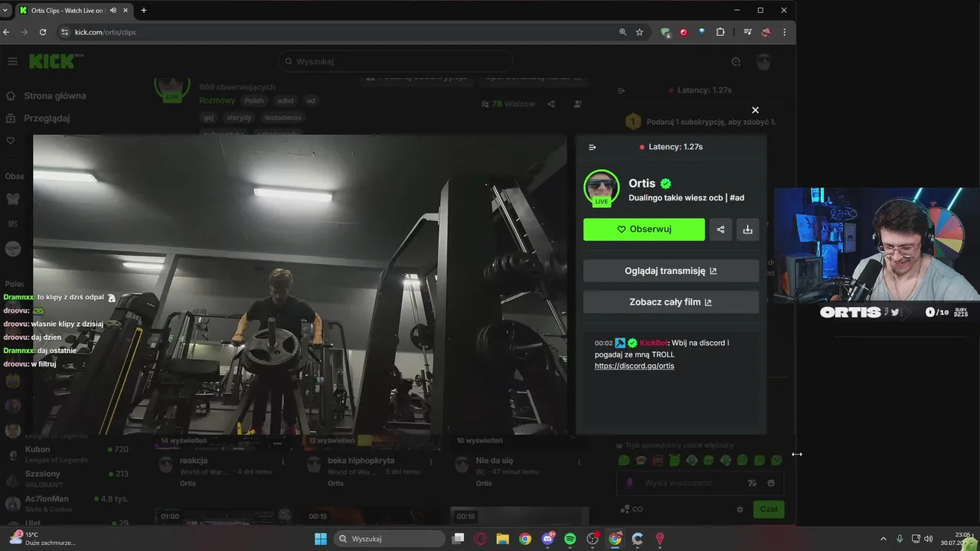Viewport: 980px width, 551px height.
Task: Open emoji picker in chat input
Action: [771, 483]
